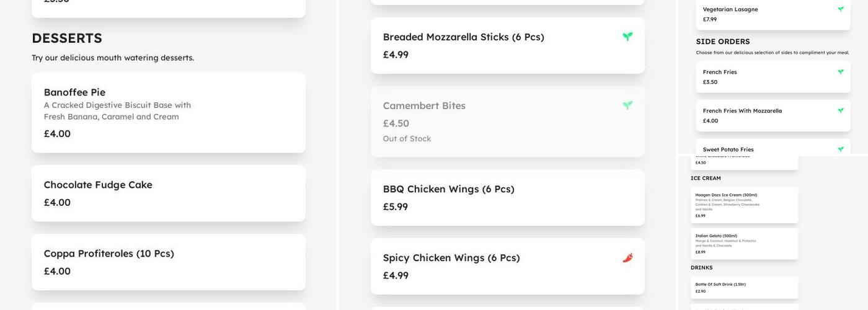
Task: Click the ICE CREAM section heading
Action: [x=706, y=179]
